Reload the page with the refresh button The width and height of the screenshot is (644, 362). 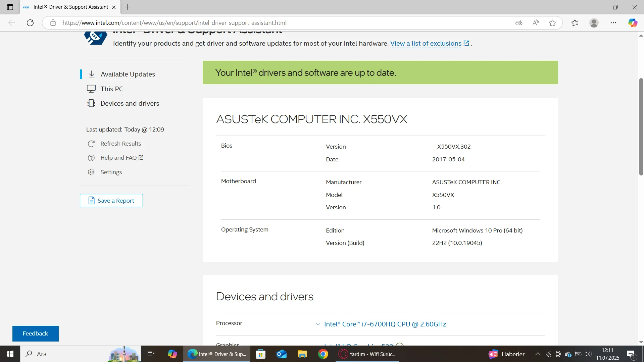point(30,23)
